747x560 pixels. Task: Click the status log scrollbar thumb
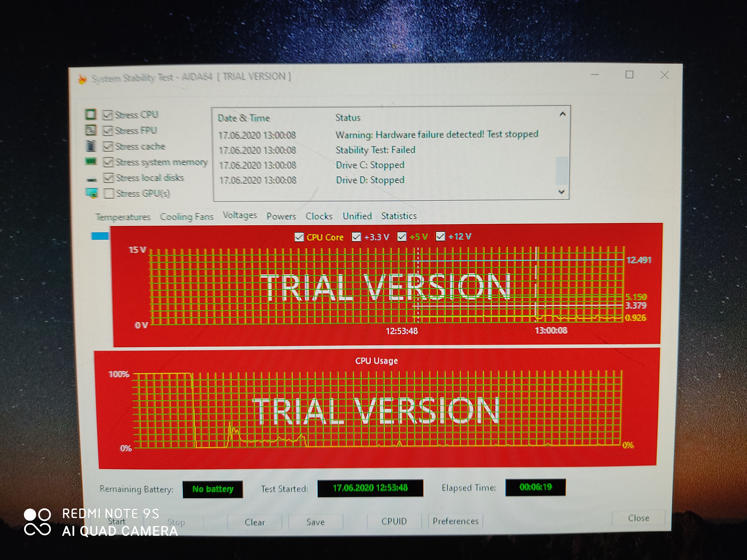click(x=562, y=170)
